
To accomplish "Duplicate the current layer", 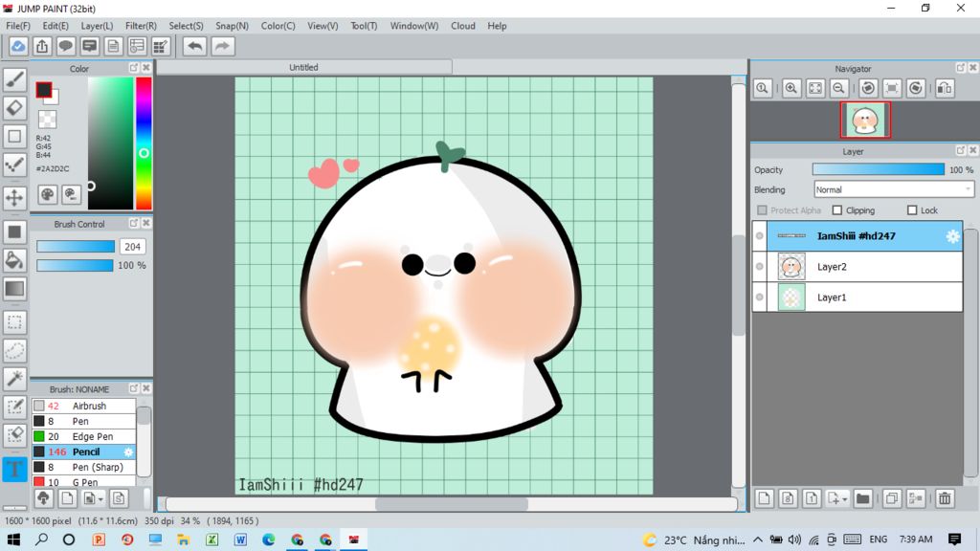I will tap(892, 498).
